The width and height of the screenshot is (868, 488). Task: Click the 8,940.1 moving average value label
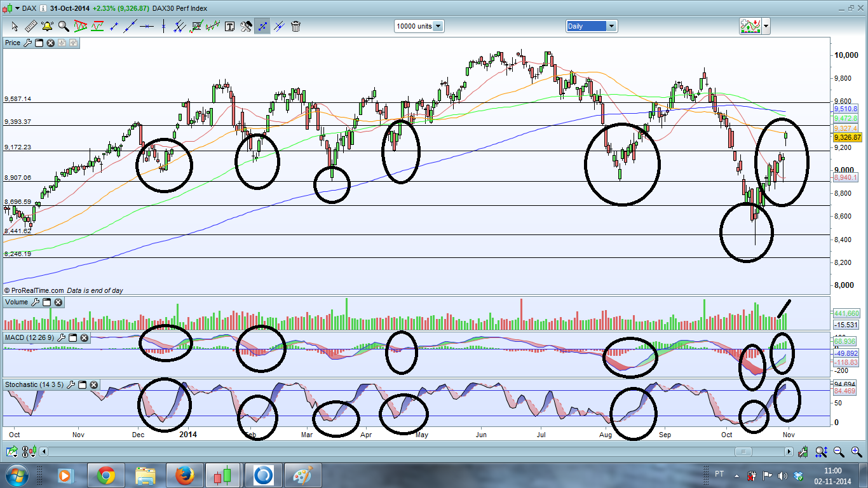[846, 179]
